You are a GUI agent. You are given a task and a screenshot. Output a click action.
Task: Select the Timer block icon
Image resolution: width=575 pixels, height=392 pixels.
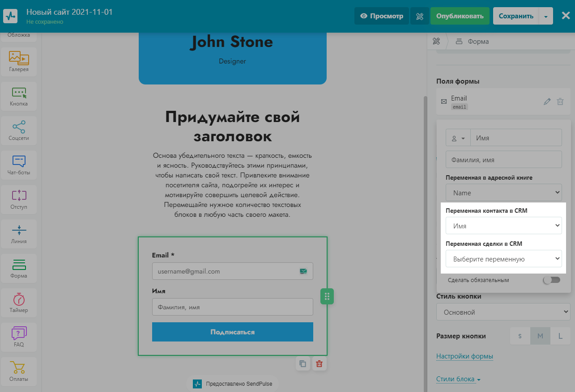pos(19,303)
